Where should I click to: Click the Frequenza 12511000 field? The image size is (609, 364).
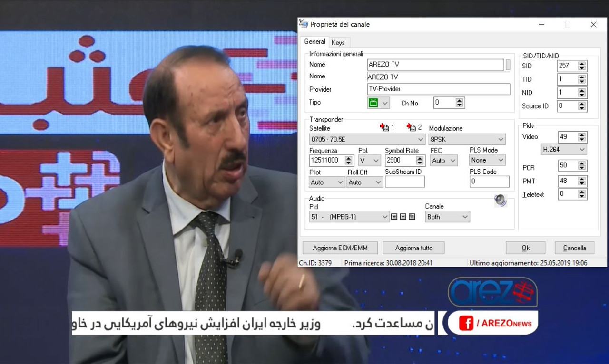(x=327, y=161)
